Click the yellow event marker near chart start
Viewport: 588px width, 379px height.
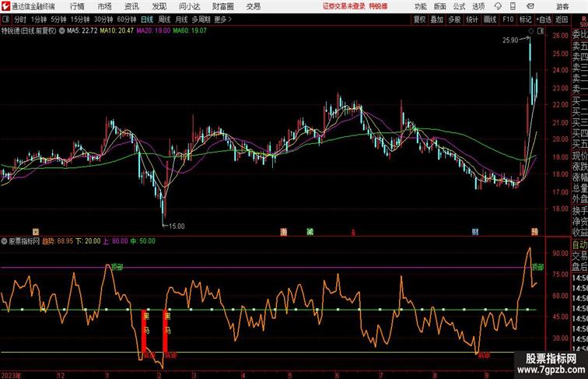[36, 232]
